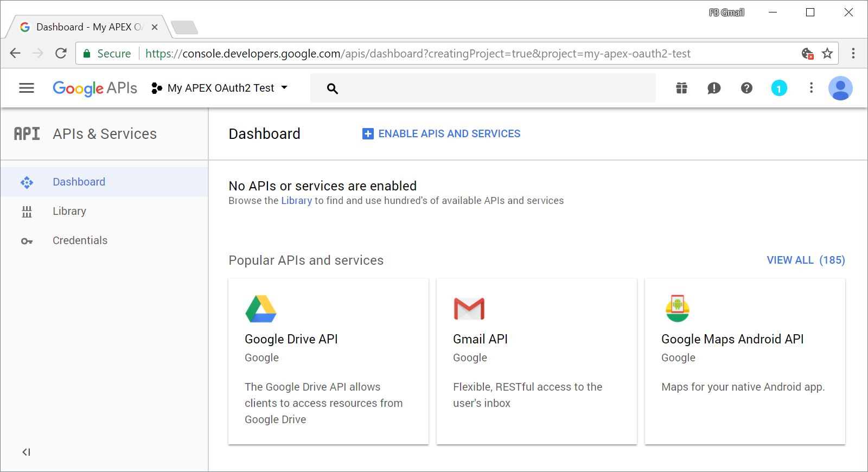Image resolution: width=868 pixels, height=472 pixels.
Task: Click VIEW ALL (185)
Action: [x=806, y=260]
